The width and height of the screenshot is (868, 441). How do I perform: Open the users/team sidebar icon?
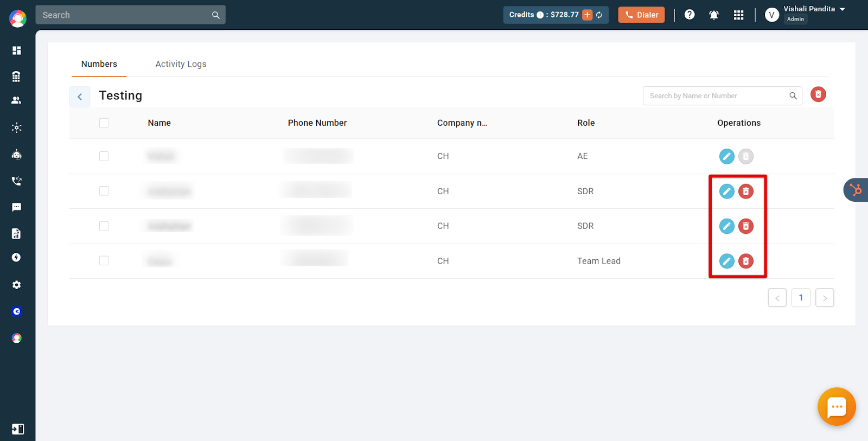[x=16, y=100]
